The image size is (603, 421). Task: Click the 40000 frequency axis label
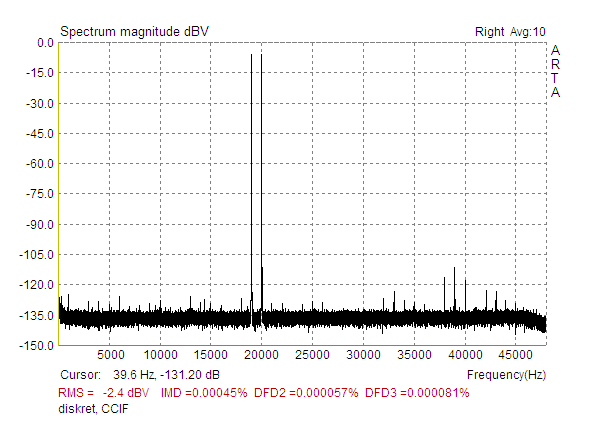[x=465, y=354]
